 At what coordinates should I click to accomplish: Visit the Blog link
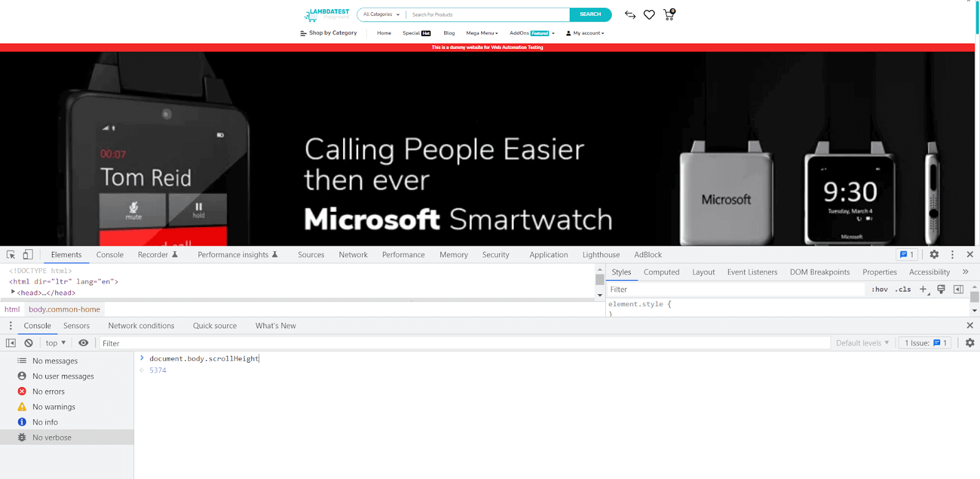pos(449,33)
